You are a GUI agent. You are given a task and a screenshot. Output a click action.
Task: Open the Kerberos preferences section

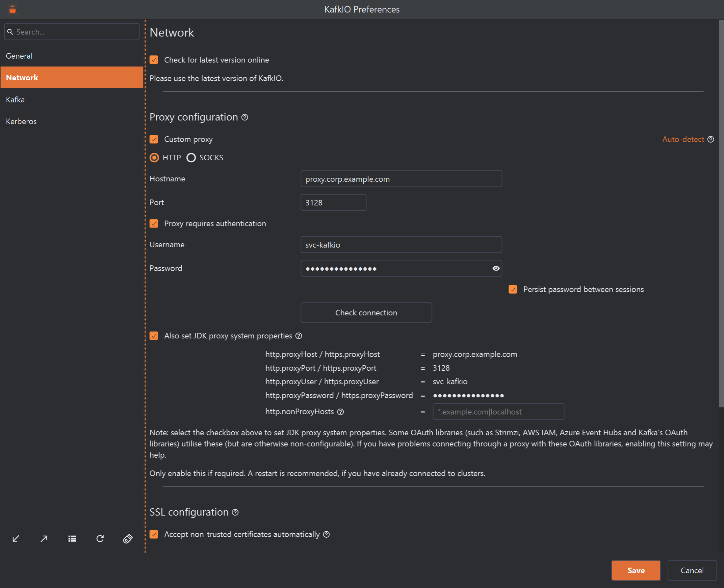click(72, 121)
